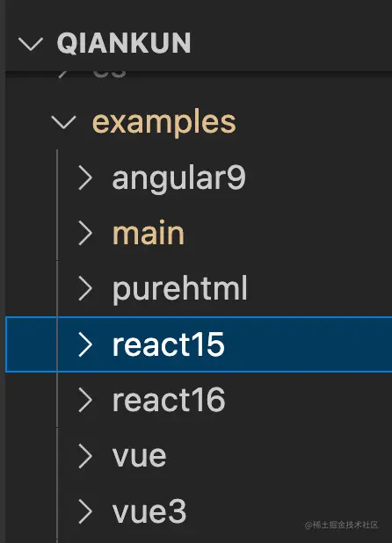392x543 pixels.
Task: Expand the react16 folder chevron
Action: pyautogui.click(x=85, y=400)
